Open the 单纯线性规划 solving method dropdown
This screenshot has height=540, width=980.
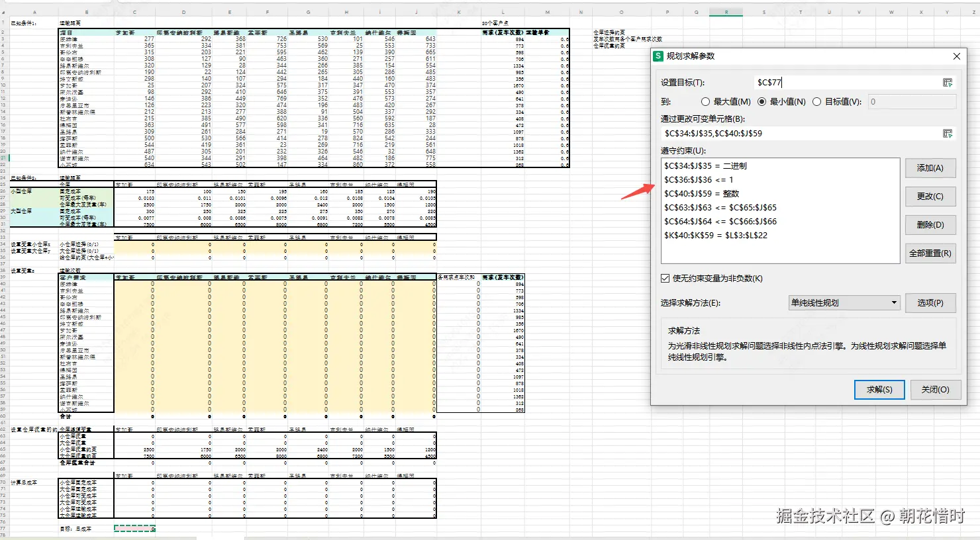[844, 302]
